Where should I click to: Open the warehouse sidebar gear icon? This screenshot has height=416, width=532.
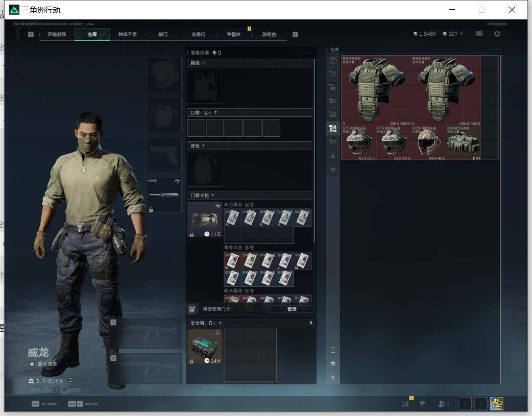click(x=333, y=169)
